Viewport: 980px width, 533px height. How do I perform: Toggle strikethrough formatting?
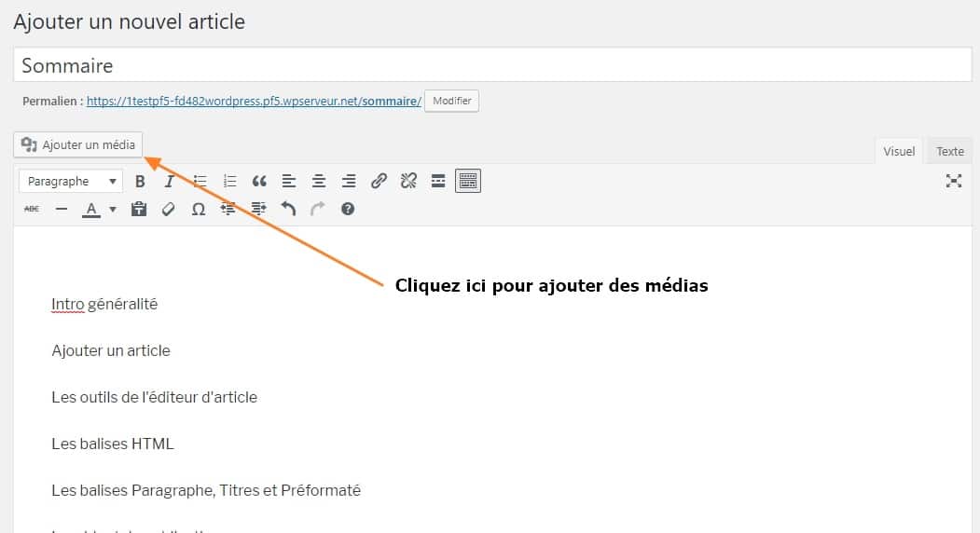32,209
